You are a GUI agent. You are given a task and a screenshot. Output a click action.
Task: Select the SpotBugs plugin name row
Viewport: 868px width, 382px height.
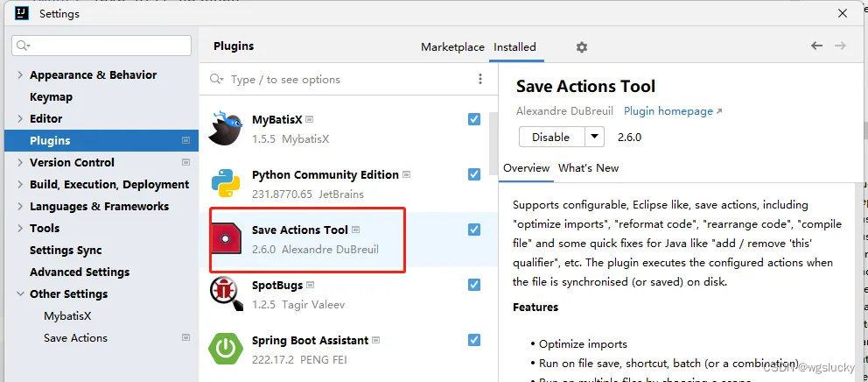[x=277, y=285]
